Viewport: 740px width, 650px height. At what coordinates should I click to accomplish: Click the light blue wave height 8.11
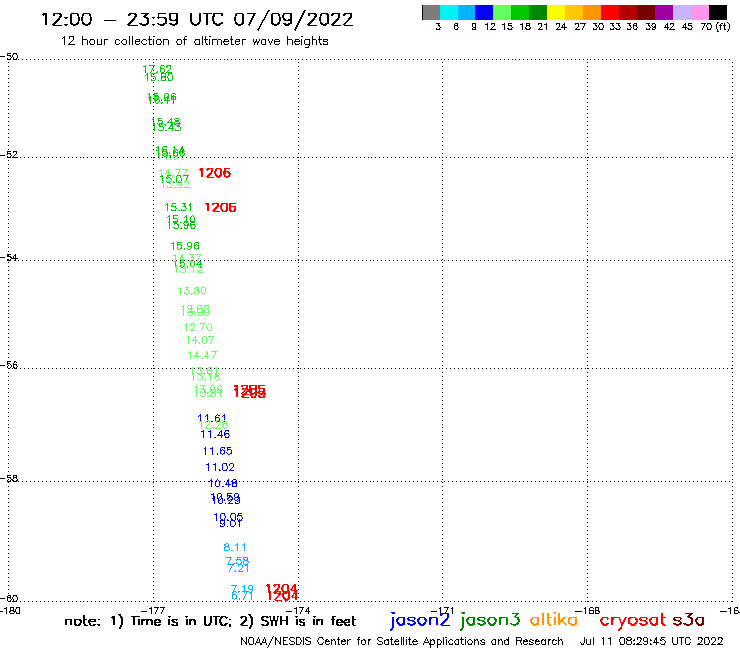[x=235, y=548]
